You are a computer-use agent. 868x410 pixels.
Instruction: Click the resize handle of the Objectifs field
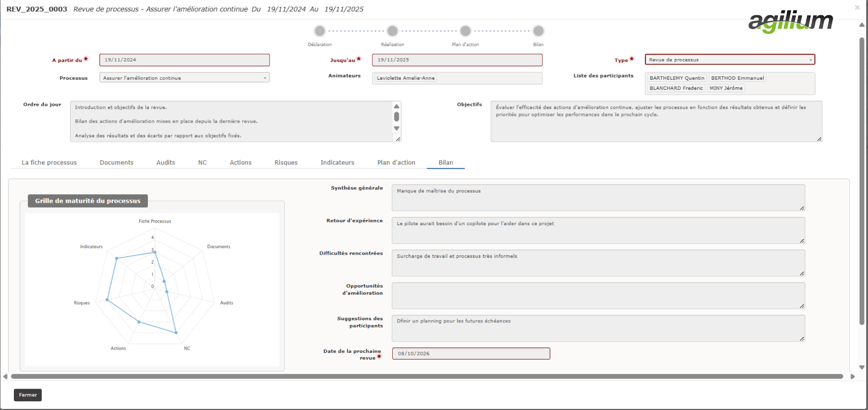pyautogui.click(x=819, y=139)
